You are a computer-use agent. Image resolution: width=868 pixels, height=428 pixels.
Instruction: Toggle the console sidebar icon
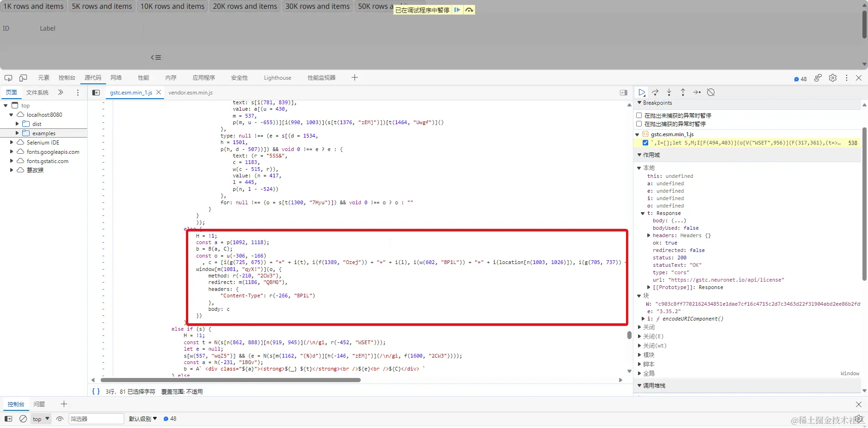[x=8, y=419]
